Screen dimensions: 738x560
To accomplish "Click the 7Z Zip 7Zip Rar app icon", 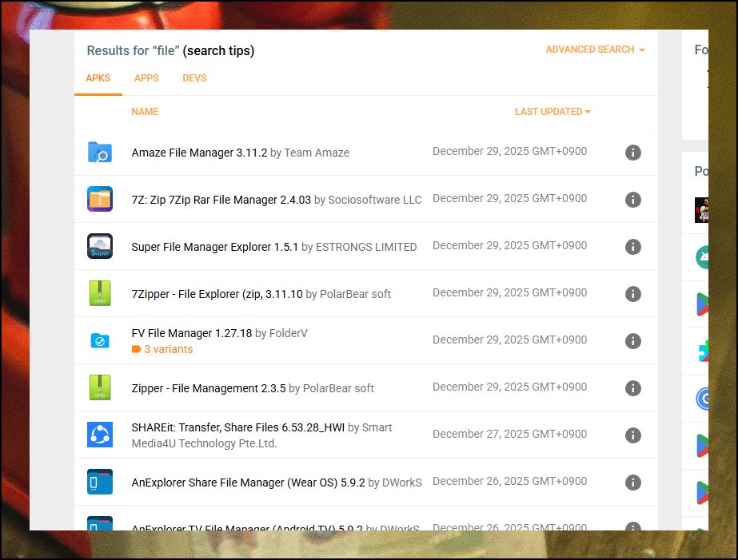I will 100,200.
